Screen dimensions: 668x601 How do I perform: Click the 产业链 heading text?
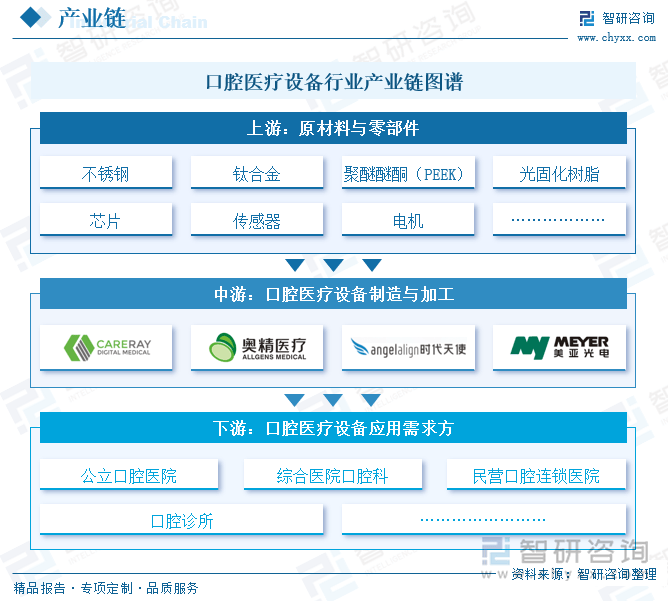(x=92, y=18)
